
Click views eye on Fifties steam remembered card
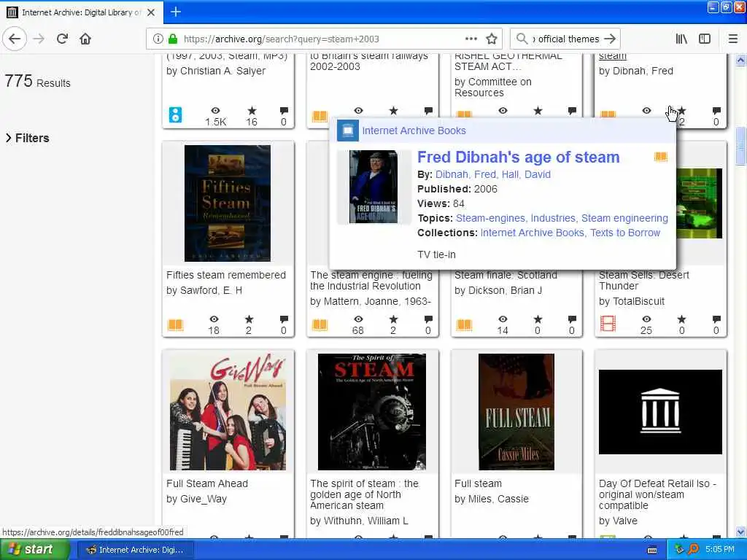[214, 319]
